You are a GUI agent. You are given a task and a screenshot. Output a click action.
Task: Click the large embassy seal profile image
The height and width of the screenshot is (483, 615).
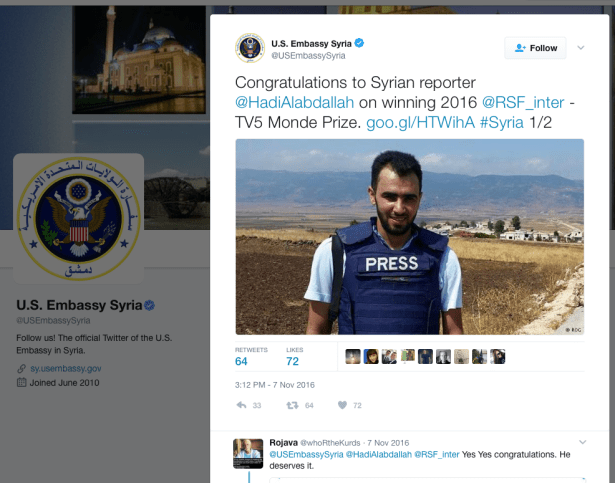[78, 219]
